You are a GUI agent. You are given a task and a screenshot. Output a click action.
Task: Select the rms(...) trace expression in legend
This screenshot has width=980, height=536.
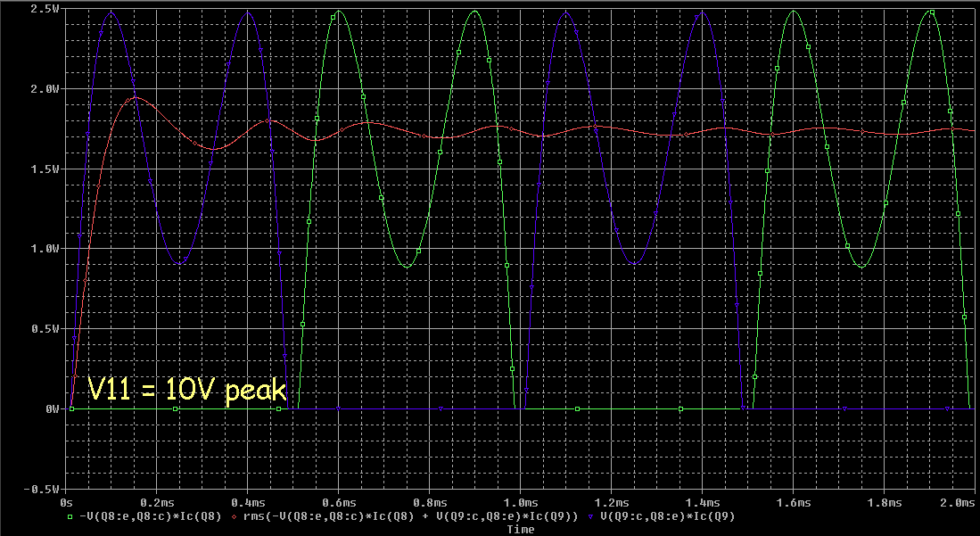(x=411, y=517)
